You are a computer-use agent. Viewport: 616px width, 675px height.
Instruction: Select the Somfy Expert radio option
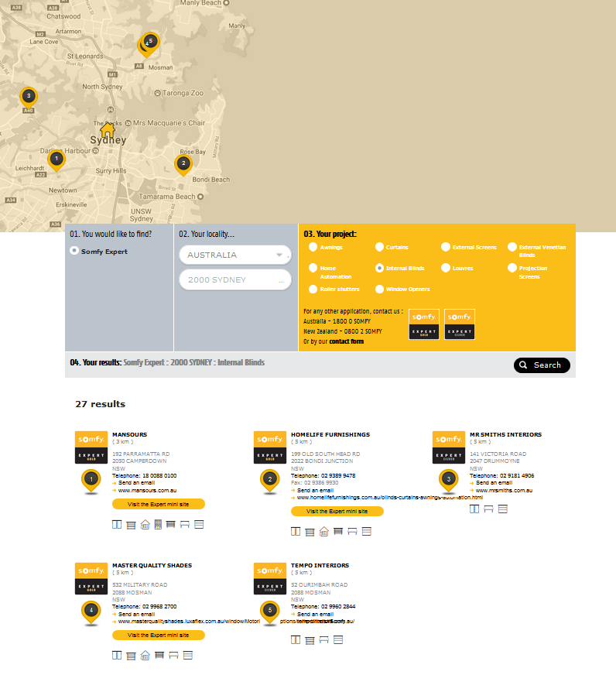pyautogui.click(x=74, y=251)
